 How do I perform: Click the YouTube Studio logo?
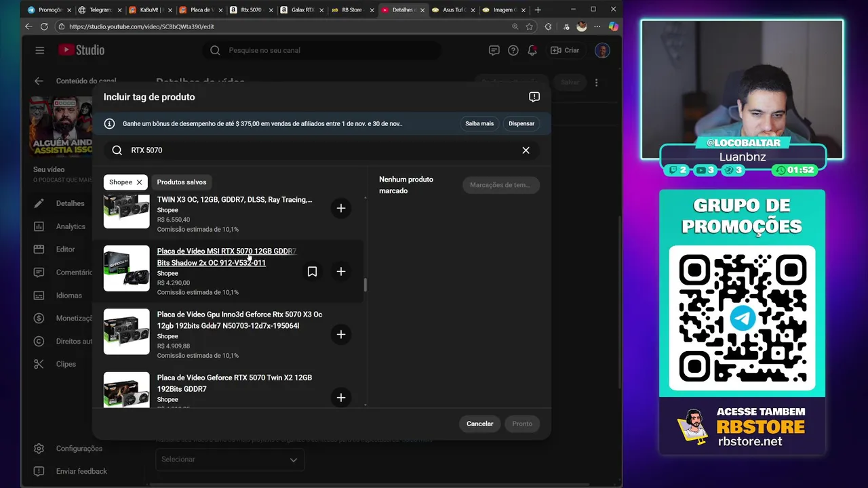coord(81,50)
